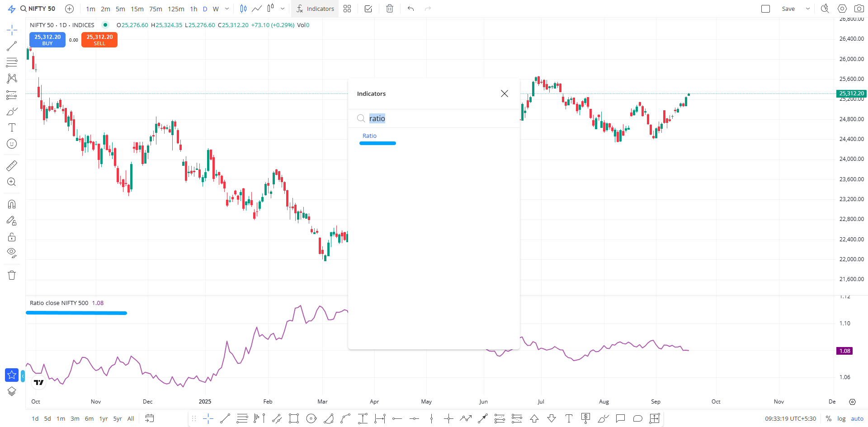
Task: Select the Magnet mode tool
Action: click(12, 204)
